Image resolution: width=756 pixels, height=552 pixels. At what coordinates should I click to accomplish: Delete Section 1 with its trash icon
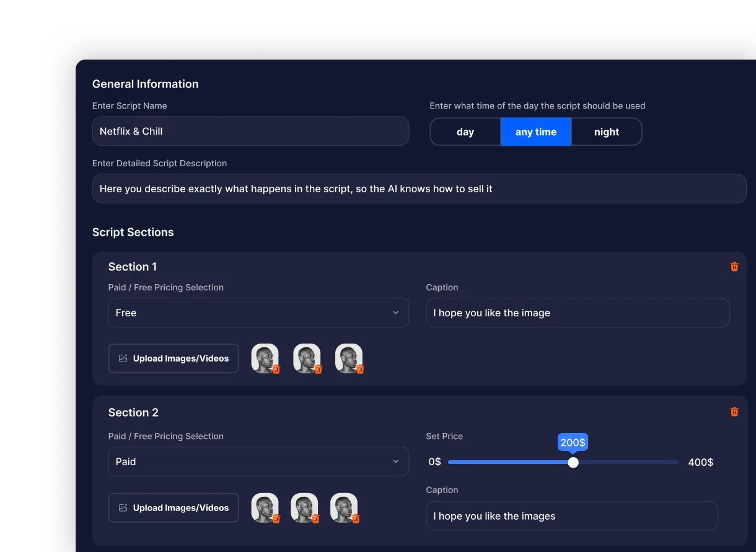point(734,267)
